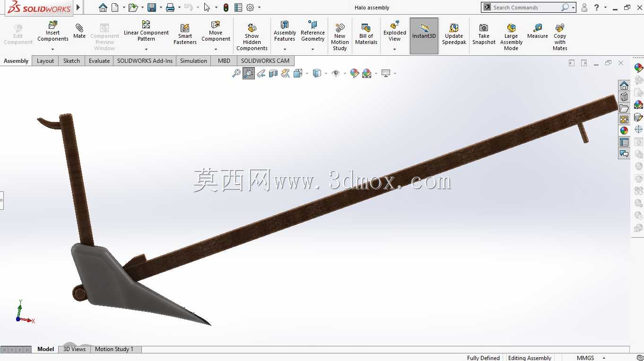The height and width of the screenshot is (361, 644).
Task: Click the Dynamic Annotation Views icon
Action: point(285,73)
